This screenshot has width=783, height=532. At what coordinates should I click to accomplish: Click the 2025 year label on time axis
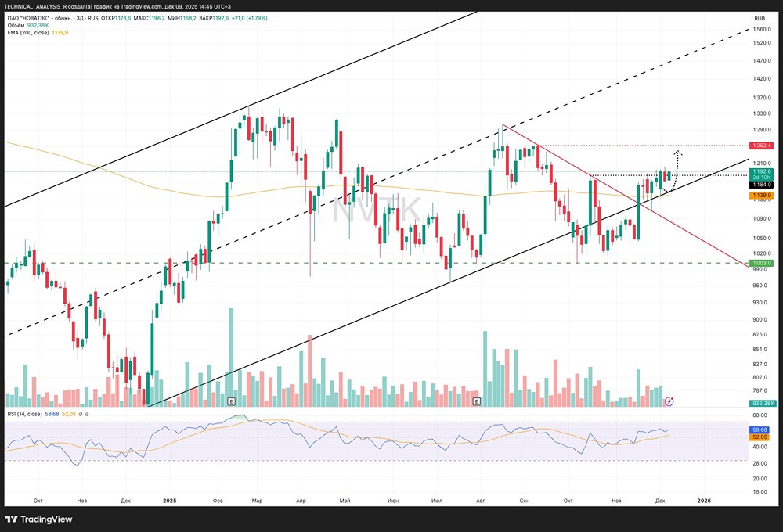pyautogui.click(x=171, y=498)
